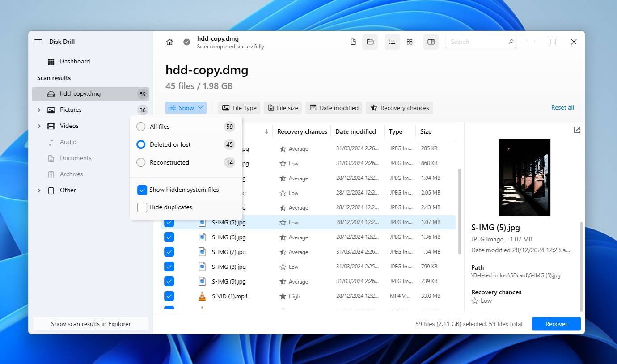Expand the Videos tree node

(x=39, y=126)
